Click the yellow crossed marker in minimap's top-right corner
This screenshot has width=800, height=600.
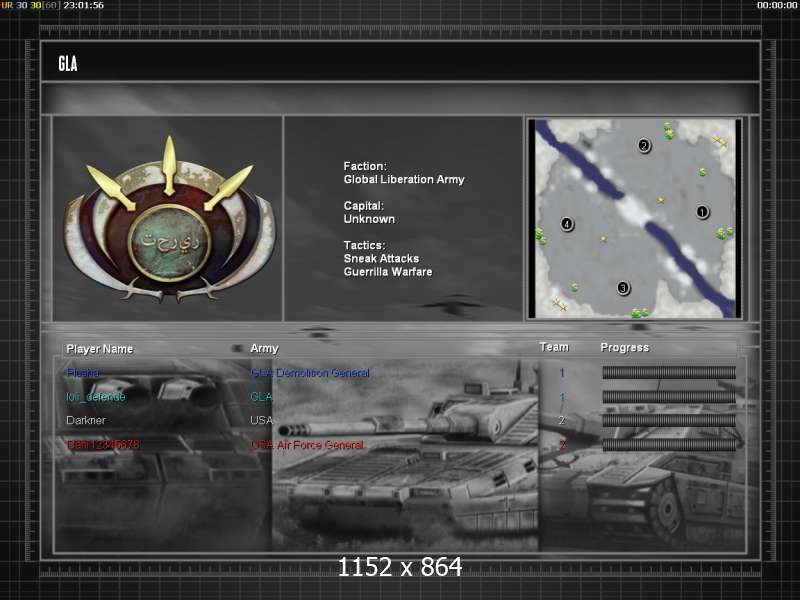[x=720, y=141]
